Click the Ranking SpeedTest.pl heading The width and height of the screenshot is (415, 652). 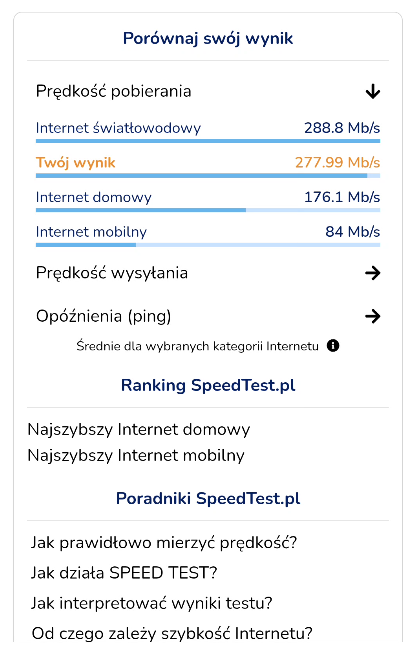(208, 385)
